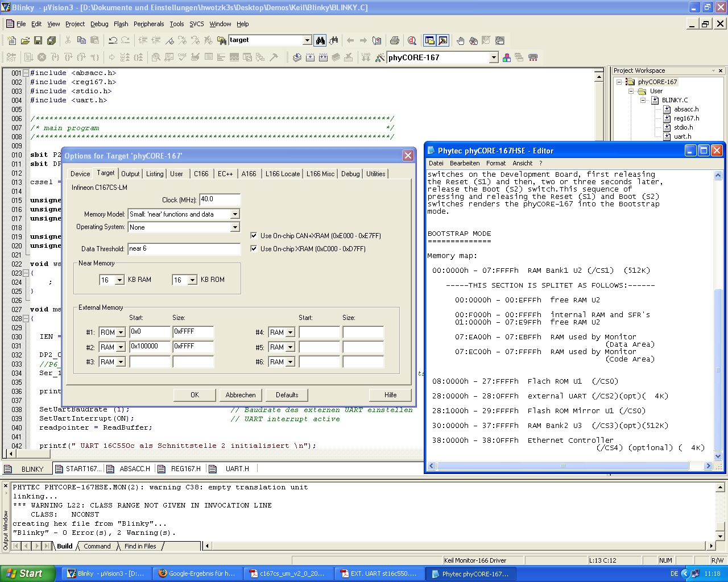Switch to the Debug tab in Options dialog
728x582 pixels.
coord(350,174)
